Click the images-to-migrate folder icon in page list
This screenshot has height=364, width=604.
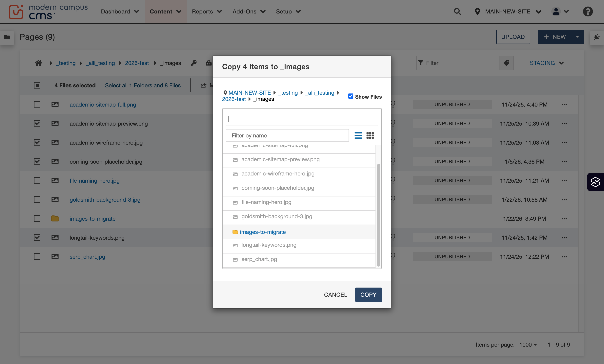click(x=55, y=218)
